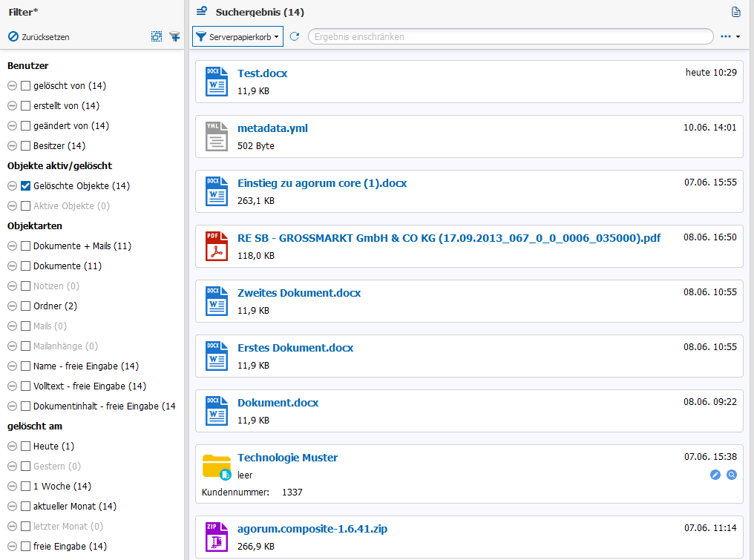Click the search result list icon in header
This screenshot has width=754, height=560.
coord(201,11)
